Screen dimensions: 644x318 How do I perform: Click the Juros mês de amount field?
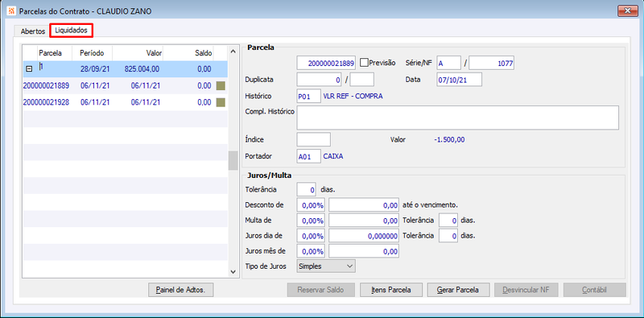(364, 251)
